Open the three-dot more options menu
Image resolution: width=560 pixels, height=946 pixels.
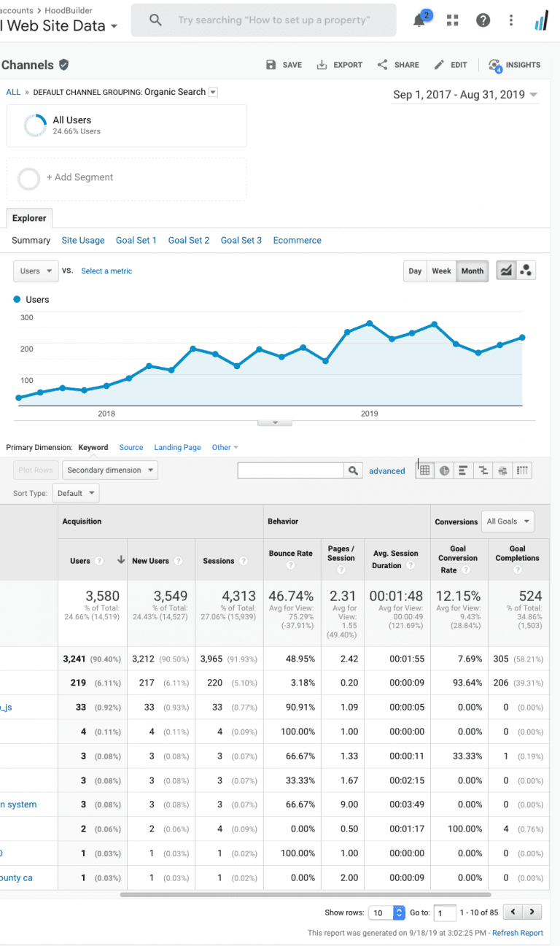pyautogui.click(x=511, y=20)
